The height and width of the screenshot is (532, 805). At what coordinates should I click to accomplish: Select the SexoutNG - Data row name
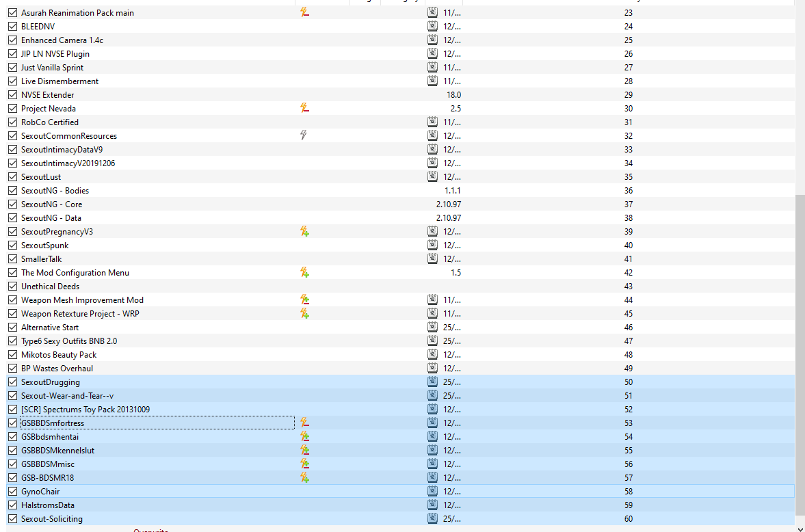(x=51, y=217)
